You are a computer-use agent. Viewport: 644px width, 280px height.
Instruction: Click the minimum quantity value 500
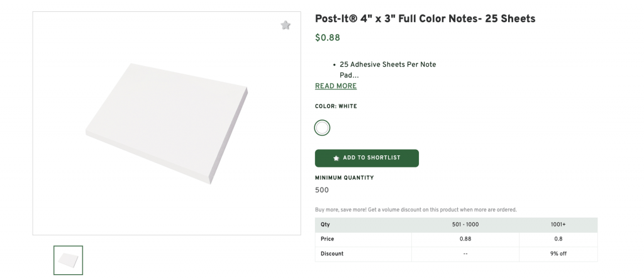[x=322, y=190]
